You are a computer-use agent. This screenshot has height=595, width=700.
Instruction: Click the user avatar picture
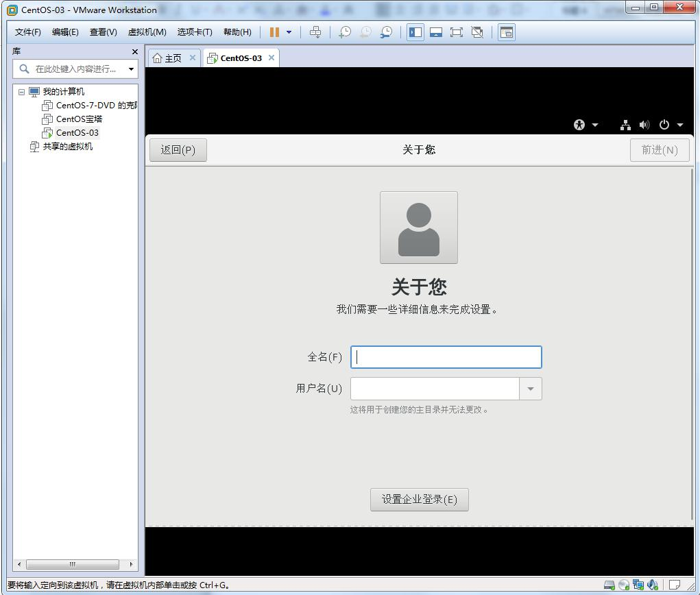point(419,228)
